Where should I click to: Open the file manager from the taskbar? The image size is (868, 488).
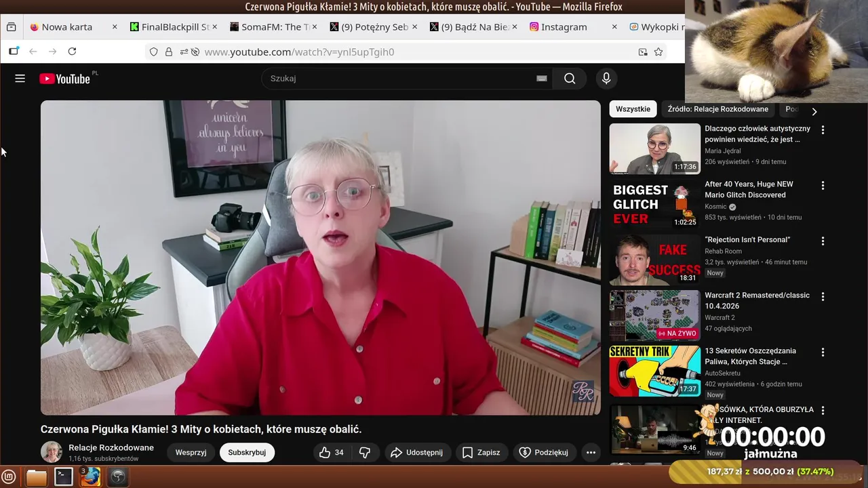tap(37, 477)
